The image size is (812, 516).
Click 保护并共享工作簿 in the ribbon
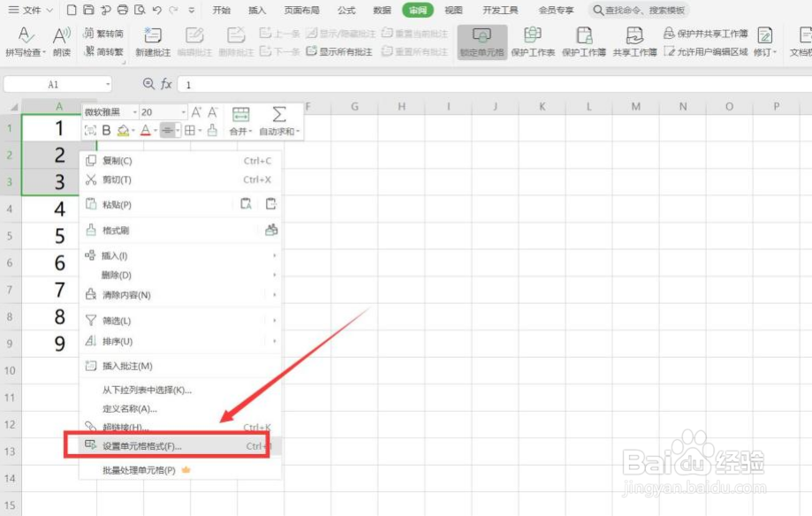point(705,34)
